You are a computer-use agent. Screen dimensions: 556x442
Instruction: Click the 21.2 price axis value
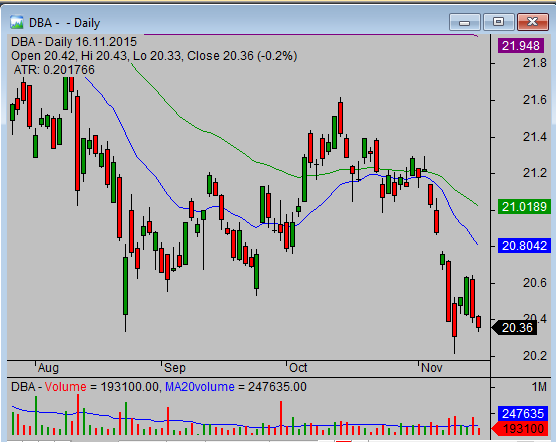coord(535,173)
